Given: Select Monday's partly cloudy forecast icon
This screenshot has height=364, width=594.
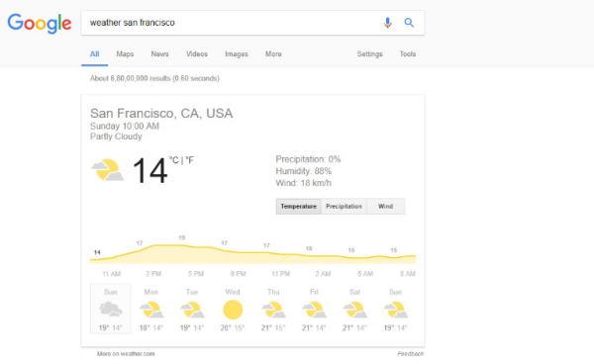Looking at the screenshot, I should point(151,310).
